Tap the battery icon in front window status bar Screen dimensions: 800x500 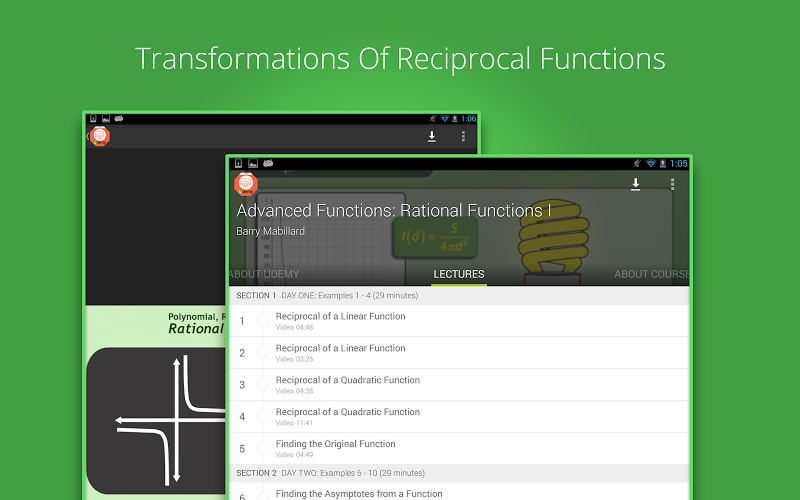point(663,163)
